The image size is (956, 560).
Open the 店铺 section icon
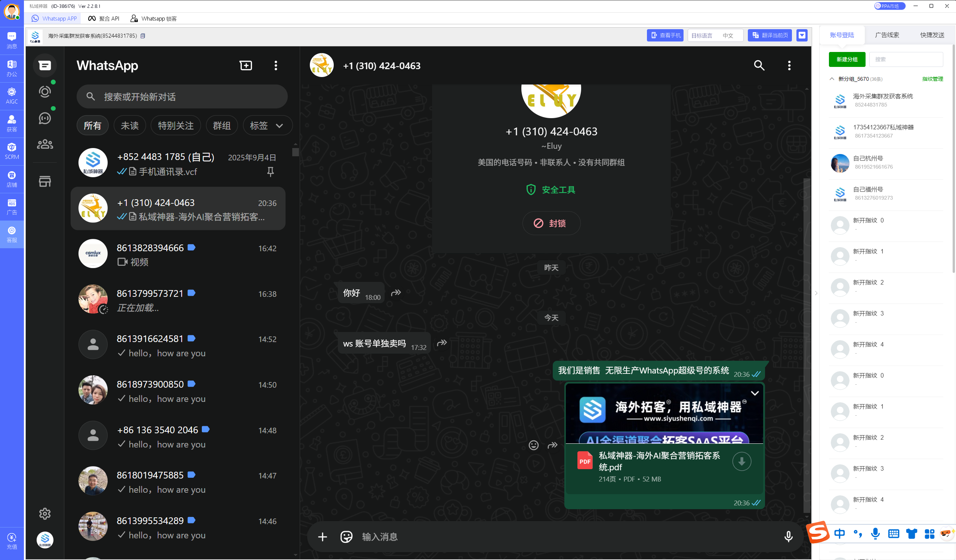pyautogui.click(x=12, y=178)
